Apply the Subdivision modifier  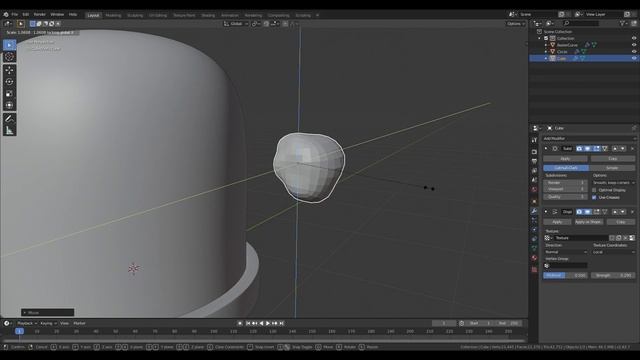566,158
